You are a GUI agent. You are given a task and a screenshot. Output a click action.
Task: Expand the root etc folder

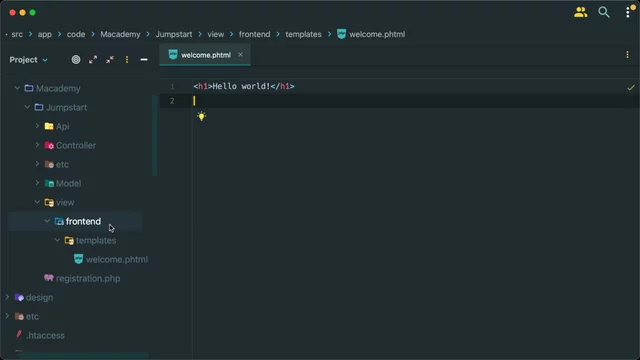(x=7, y=316)
